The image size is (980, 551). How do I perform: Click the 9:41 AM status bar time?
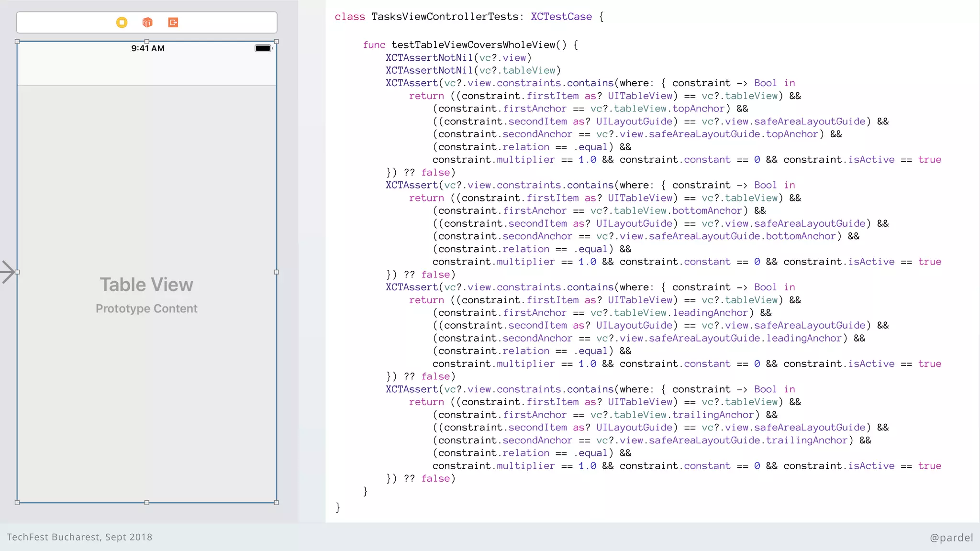click(x=148, y=48)
